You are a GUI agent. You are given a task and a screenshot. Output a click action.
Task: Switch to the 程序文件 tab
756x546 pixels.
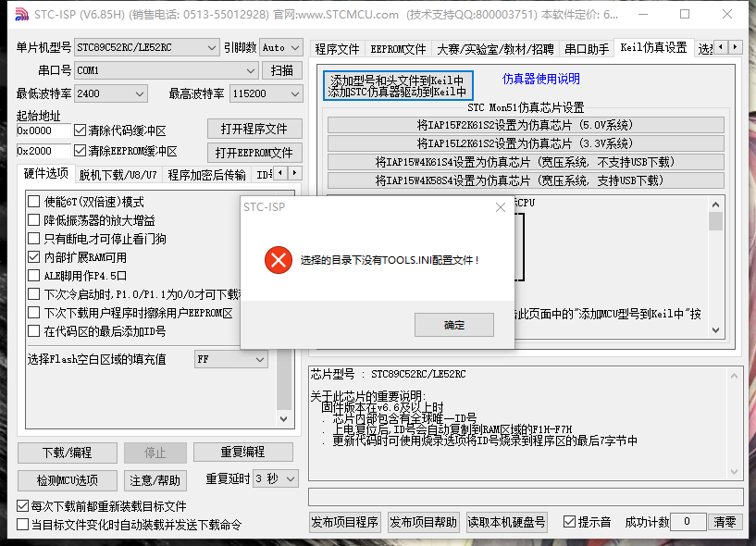[x=337, y=49]
